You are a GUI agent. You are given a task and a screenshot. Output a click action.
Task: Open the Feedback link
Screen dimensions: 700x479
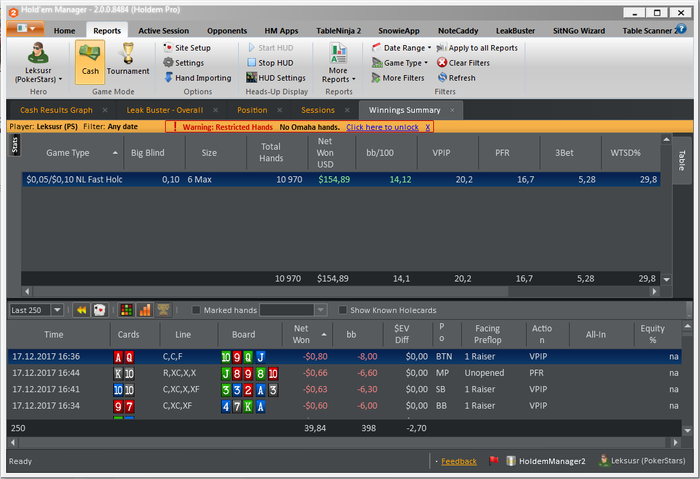458,461
